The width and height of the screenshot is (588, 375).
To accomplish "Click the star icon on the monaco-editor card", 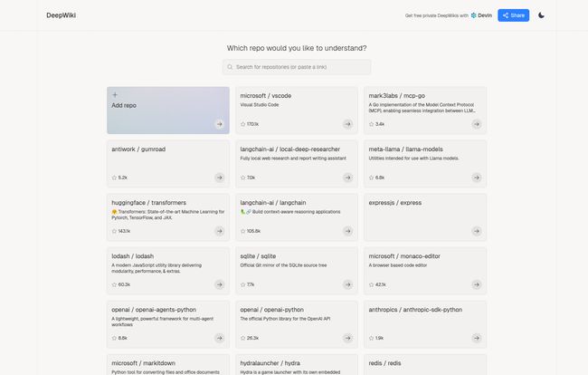I will coord(371,284).
